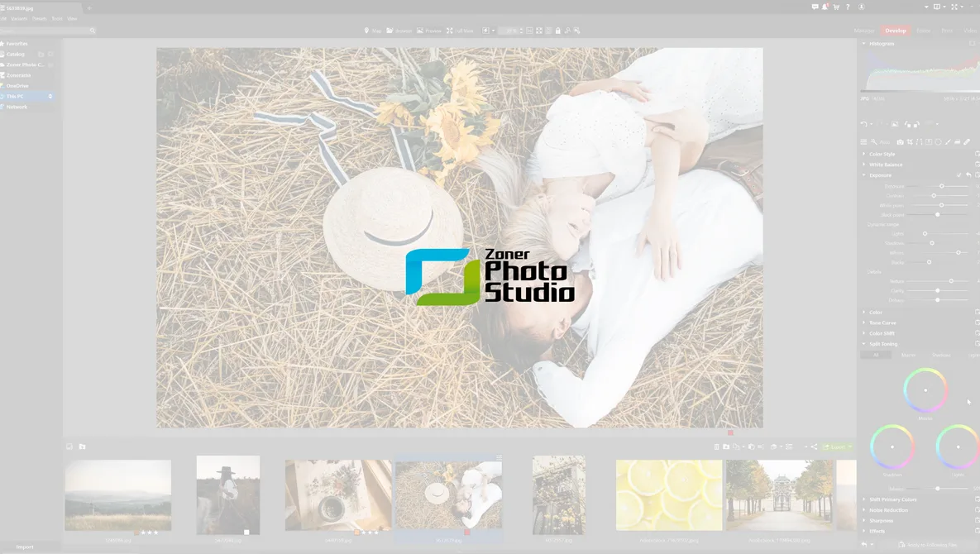Select the Retouching Brush pencil tool
Image resolution: width=980 pixels, height=554 pixels.
pyautogui.click(x=966, y=141)
